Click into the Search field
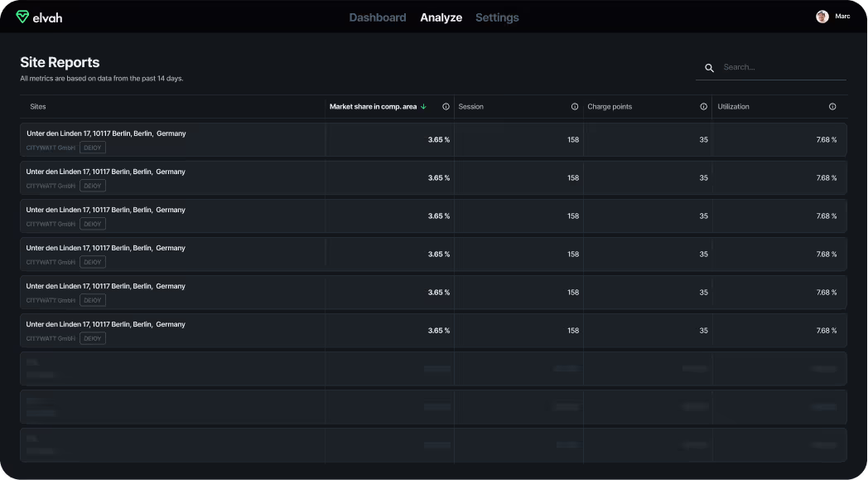Image resolution: width=868 pixels, height=480 pixels. click(x=770, y=67)
